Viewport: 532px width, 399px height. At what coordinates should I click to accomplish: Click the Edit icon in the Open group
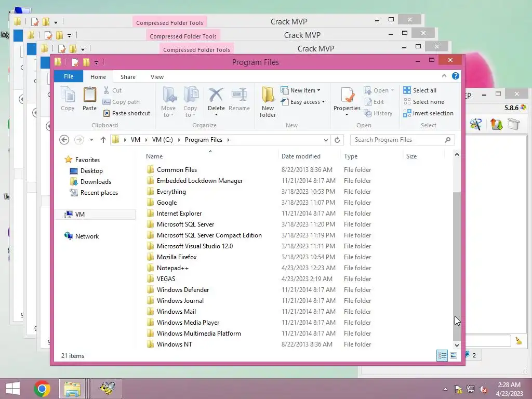374,102
